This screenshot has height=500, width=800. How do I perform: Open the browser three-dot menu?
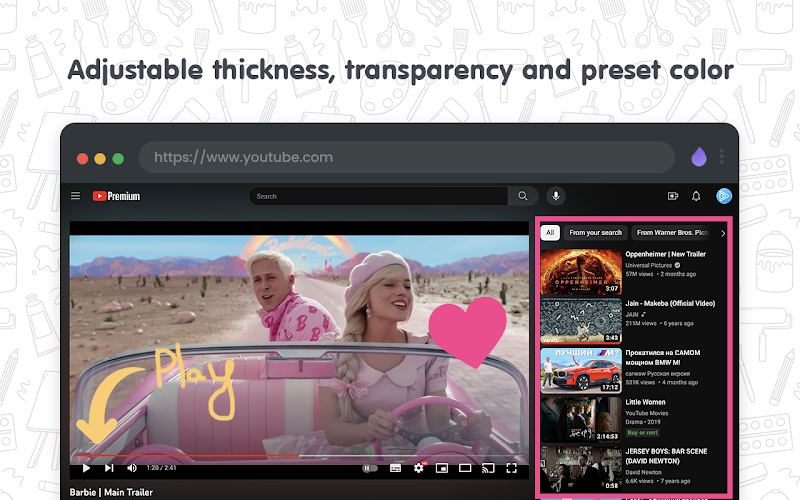pyautogui.click(x=721, y=157)
